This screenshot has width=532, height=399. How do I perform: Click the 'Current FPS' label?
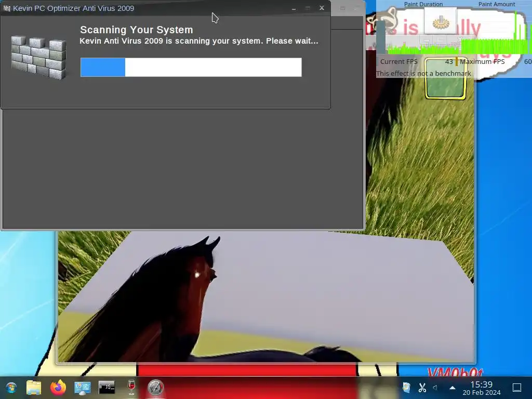pos(398,62)
